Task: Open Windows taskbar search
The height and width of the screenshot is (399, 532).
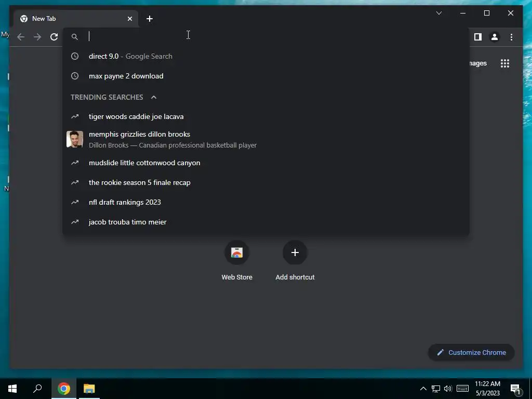Action: coord(37,389)
